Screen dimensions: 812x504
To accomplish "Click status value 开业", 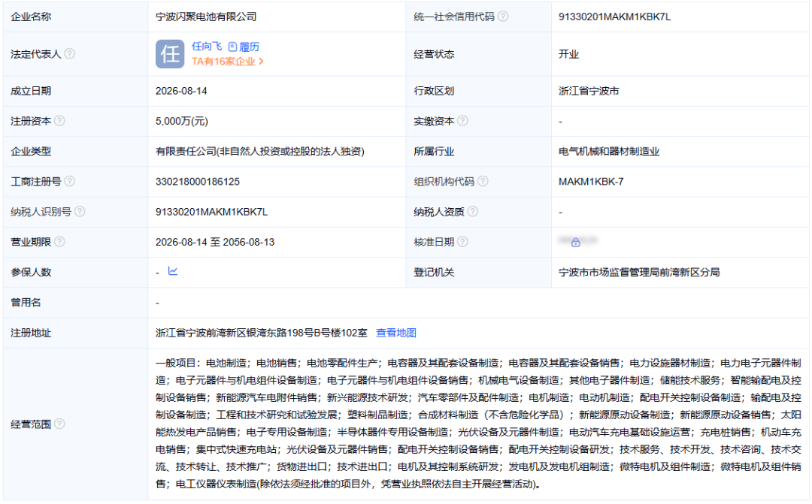I will click(568, 54).
